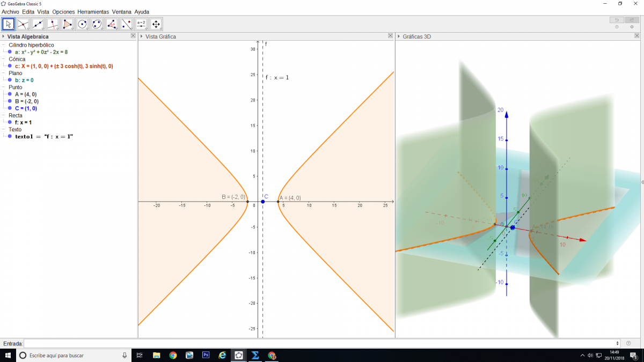Collapse the Cónica group in algebra view
This screenshot has height=362, width=644.
point(4,59)
